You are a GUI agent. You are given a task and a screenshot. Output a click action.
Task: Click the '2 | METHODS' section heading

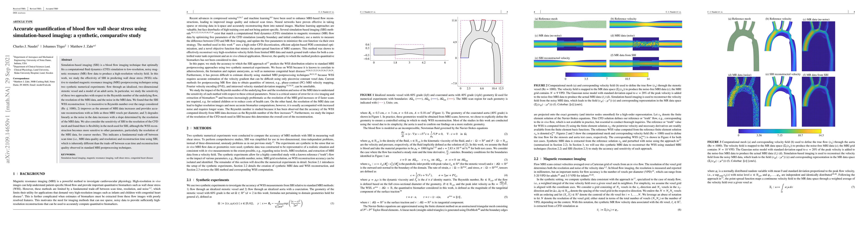[x=199, y=128]
